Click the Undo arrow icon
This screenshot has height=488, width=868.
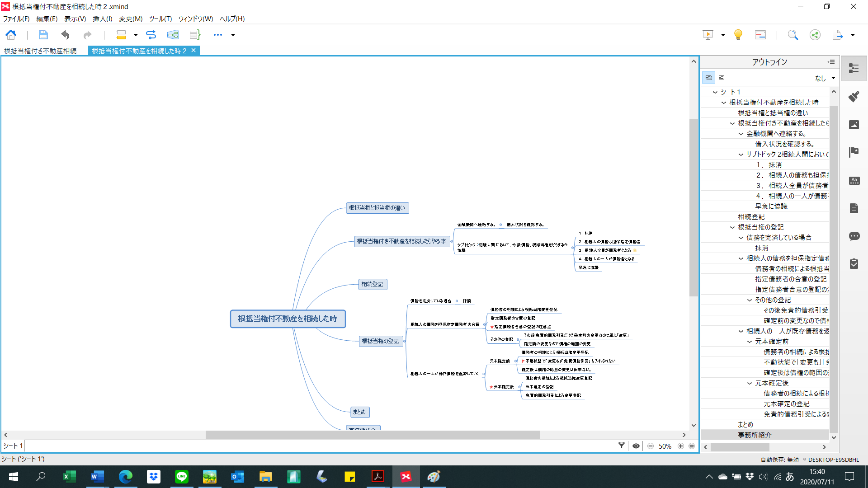pyautogui.click(x=65, y=35)
